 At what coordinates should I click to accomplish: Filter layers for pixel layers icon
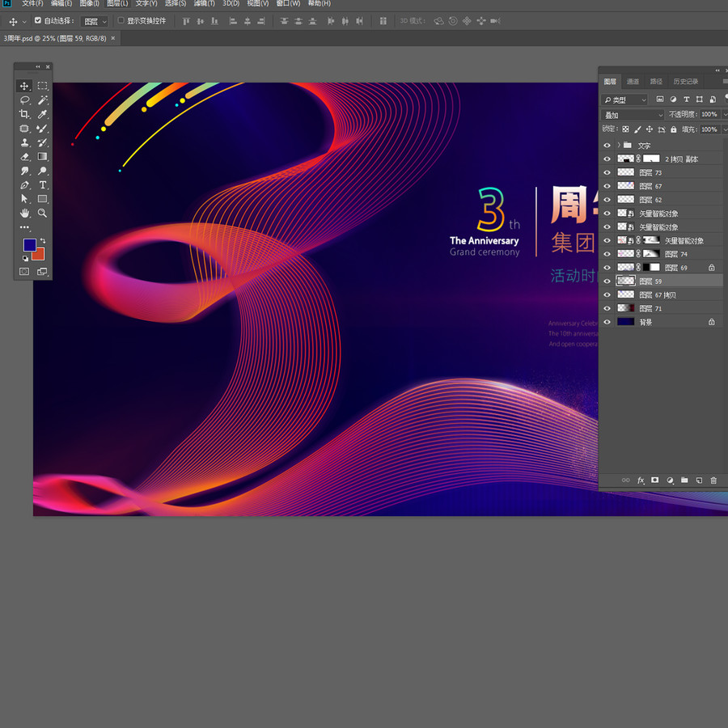coord(660,99)
